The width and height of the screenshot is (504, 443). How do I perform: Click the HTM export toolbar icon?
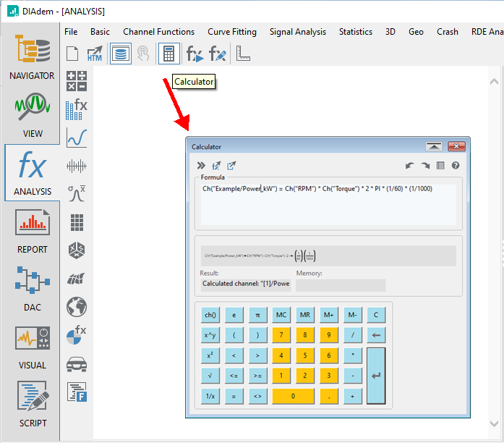pos(95,54)
